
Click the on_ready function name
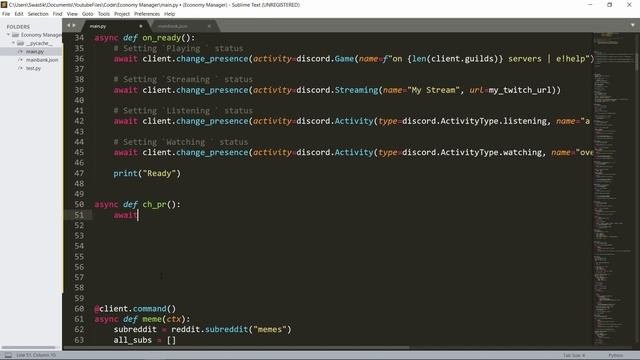coord(161,38)
